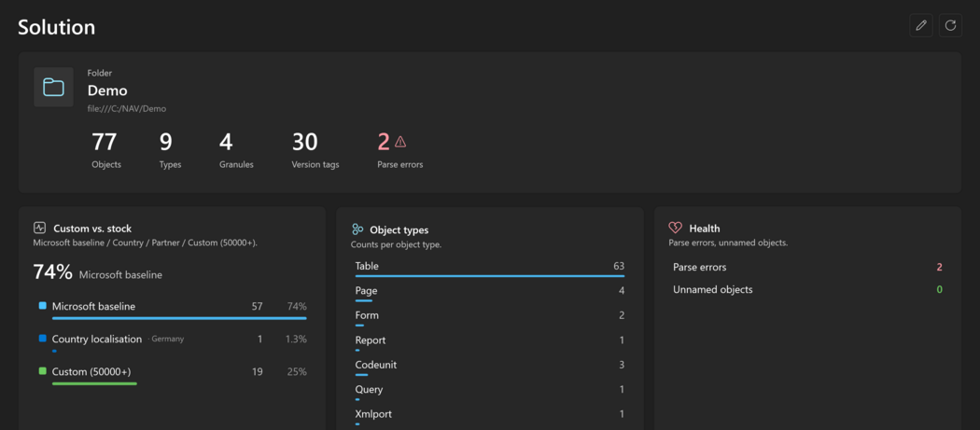Select the Query object type row
The height and width of the screenshot is (430, 980).
click(x=490, y=391)
